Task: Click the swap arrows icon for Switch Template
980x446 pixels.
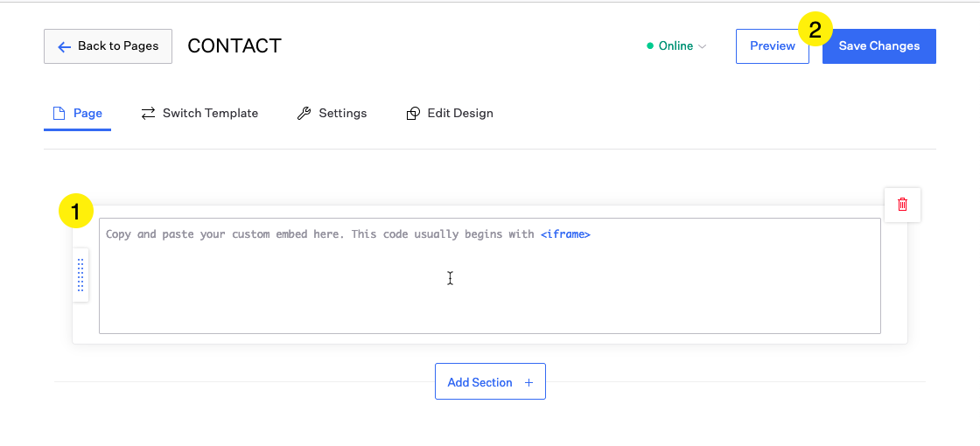Action: point(148,113)
